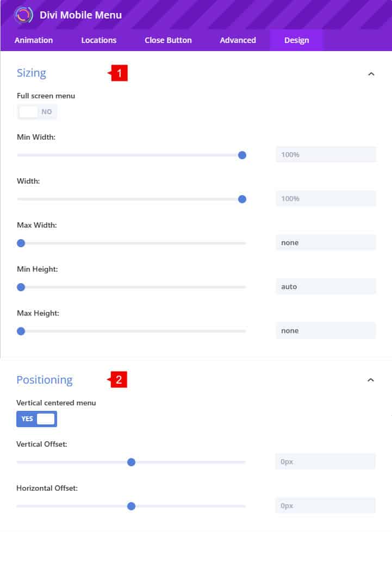Screen dimensions: 392x563
Task: Click the Max Width slider handle
Action: pos(21,243)
